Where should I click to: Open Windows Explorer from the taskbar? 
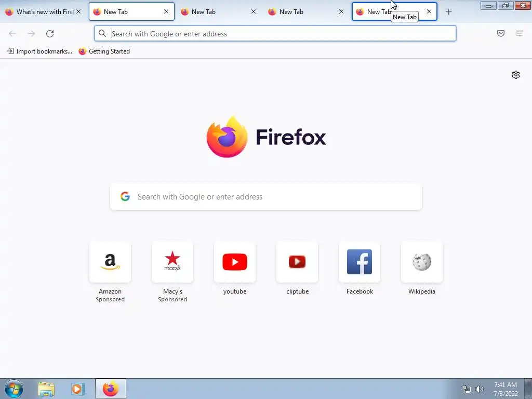click(x=46, y=389)
